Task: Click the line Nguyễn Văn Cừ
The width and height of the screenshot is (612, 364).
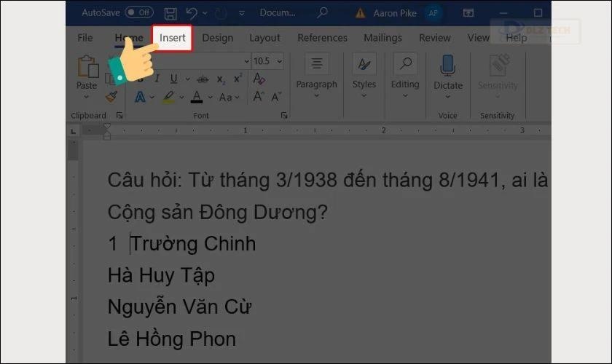Action: pos(179,306)
